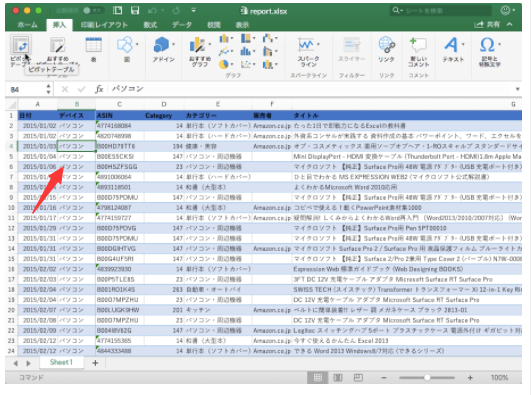Toggle the AutoSave switch
Screen dimensions: 531x395
tap(91, 11)
